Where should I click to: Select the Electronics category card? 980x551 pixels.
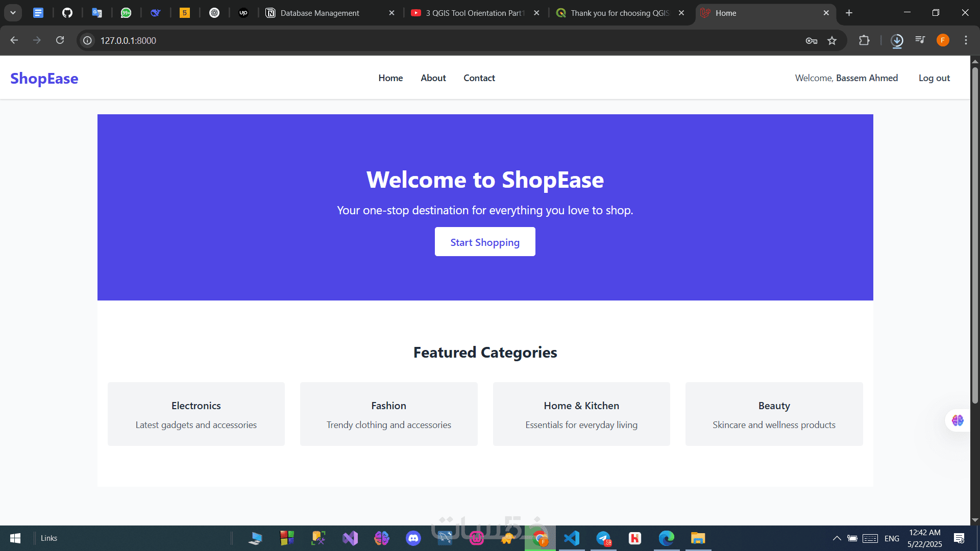click(196, 414)
